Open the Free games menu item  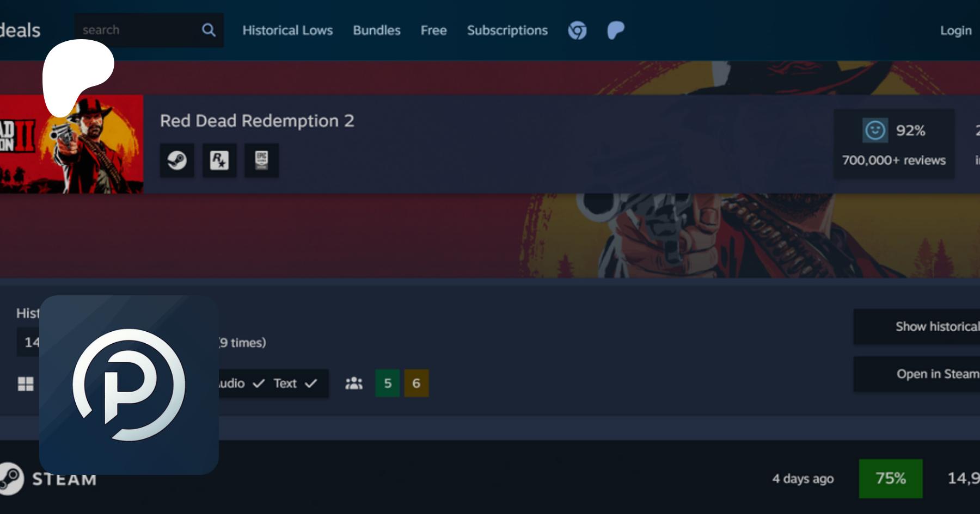click(433, 30)
